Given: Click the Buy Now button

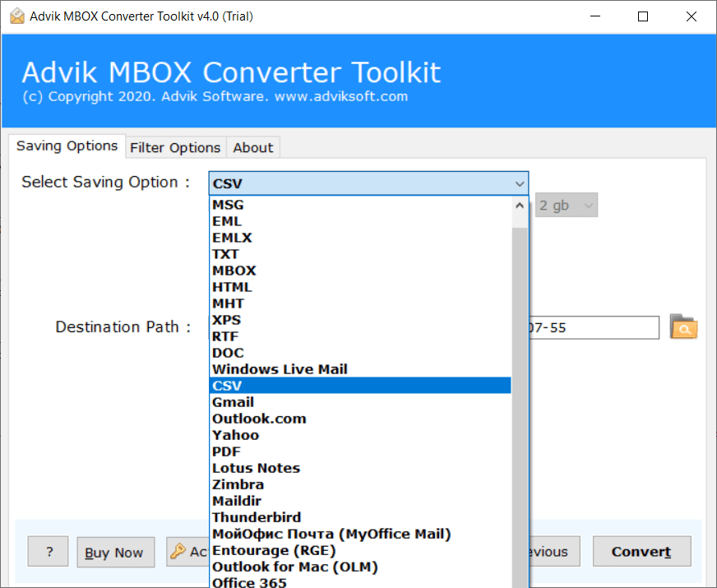Looking at the screenshot, I should click(114, 553).
